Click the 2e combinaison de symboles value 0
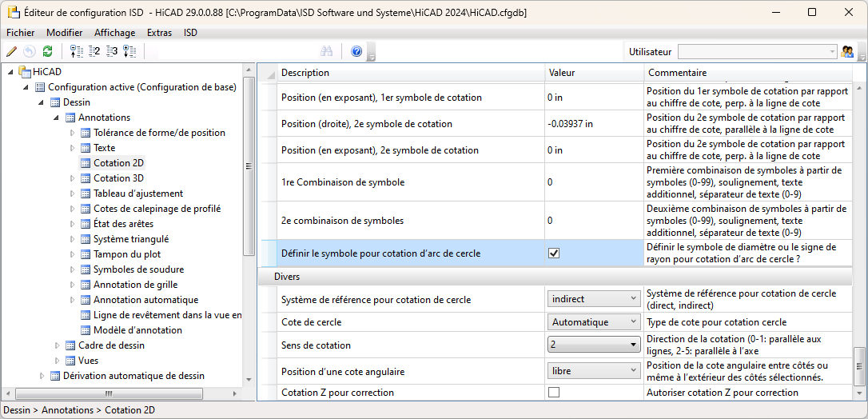Viewport: 868px width, 419px height. [x=595, y=220]
